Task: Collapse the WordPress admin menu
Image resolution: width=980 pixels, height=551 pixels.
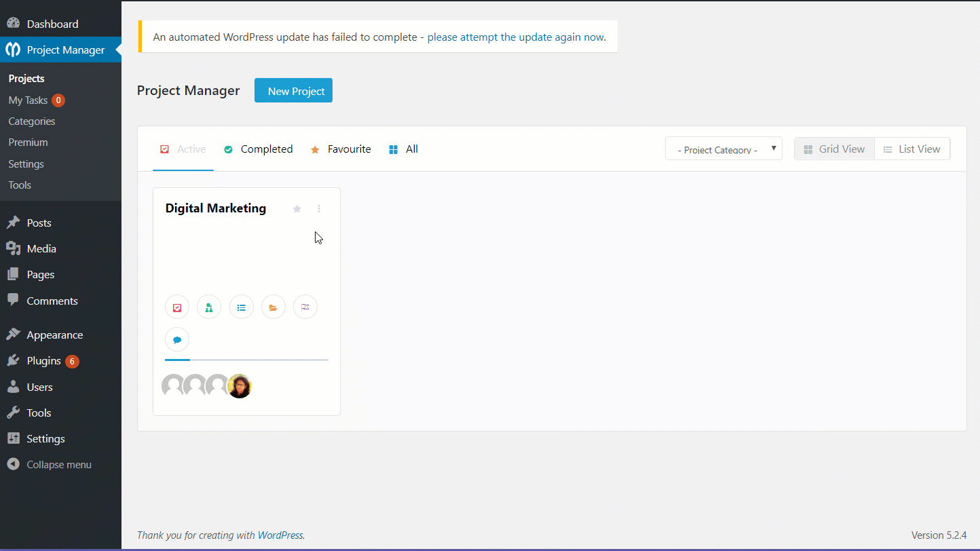Action: click(60, 465)
